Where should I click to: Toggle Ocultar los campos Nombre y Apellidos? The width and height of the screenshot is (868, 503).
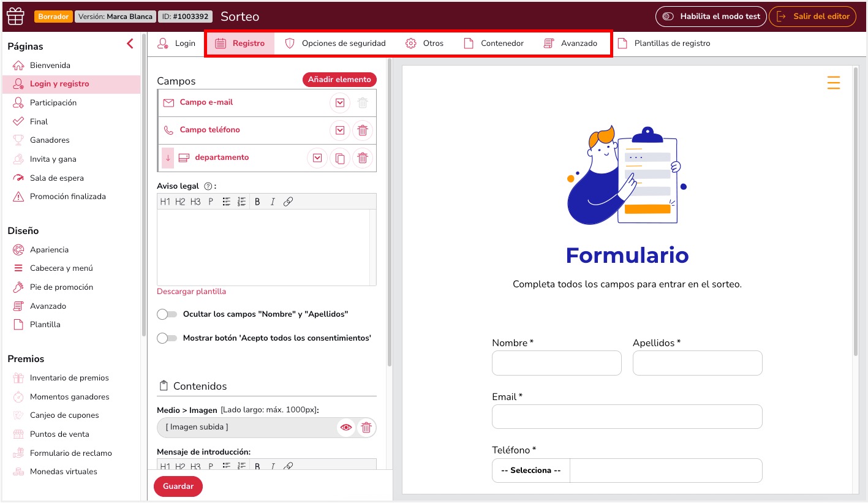click(167, 314)
